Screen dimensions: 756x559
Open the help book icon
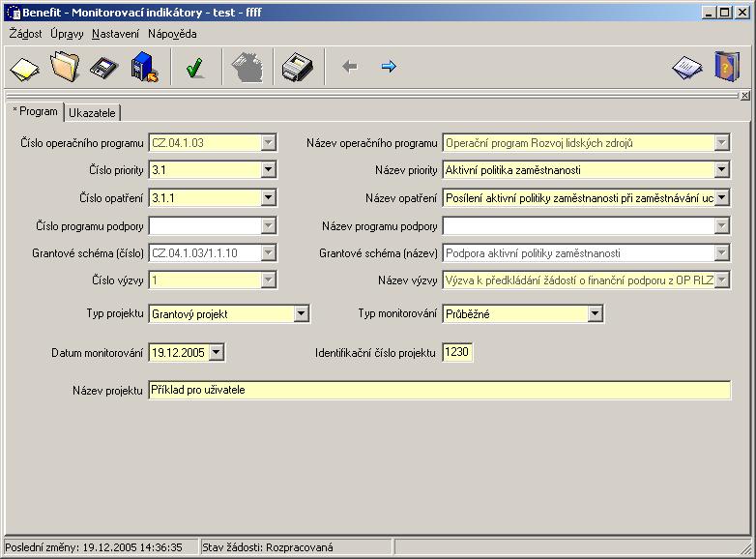728,67
